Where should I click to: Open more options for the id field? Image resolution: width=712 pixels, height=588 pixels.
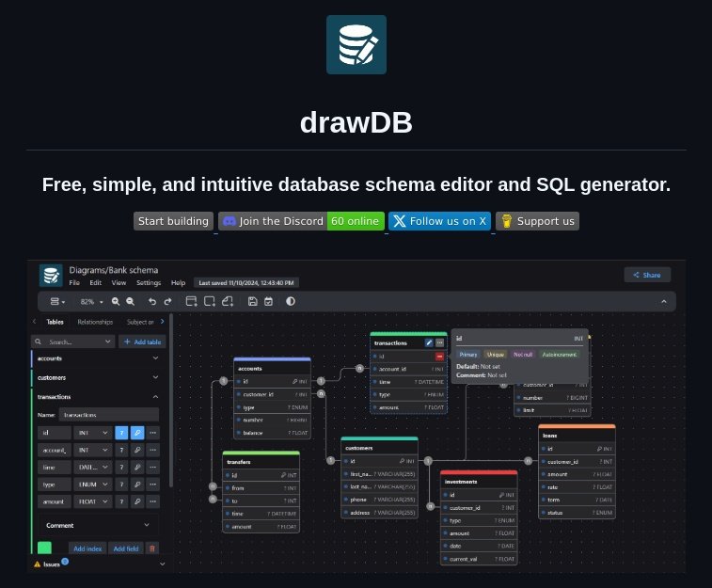tap(153, 433)
